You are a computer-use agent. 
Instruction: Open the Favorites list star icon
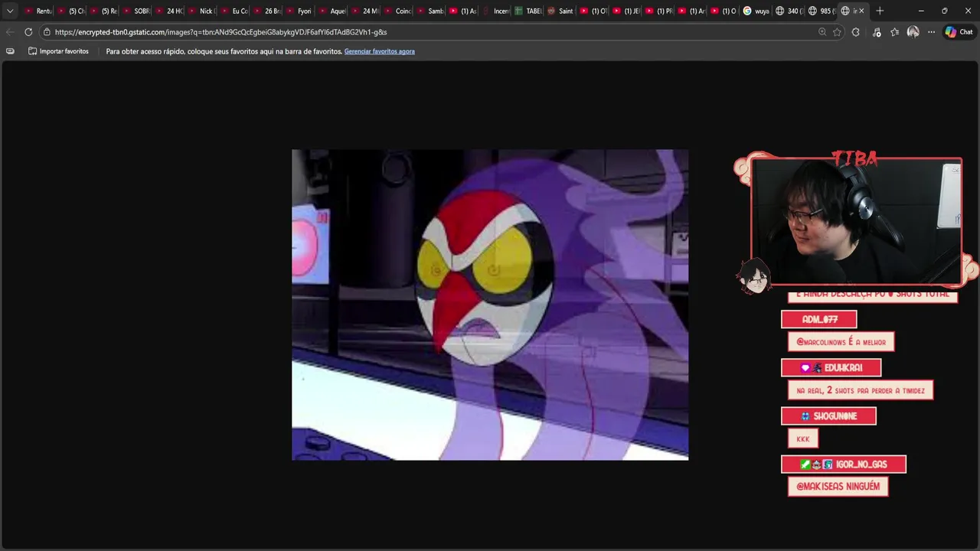click(x=894, y=32)
